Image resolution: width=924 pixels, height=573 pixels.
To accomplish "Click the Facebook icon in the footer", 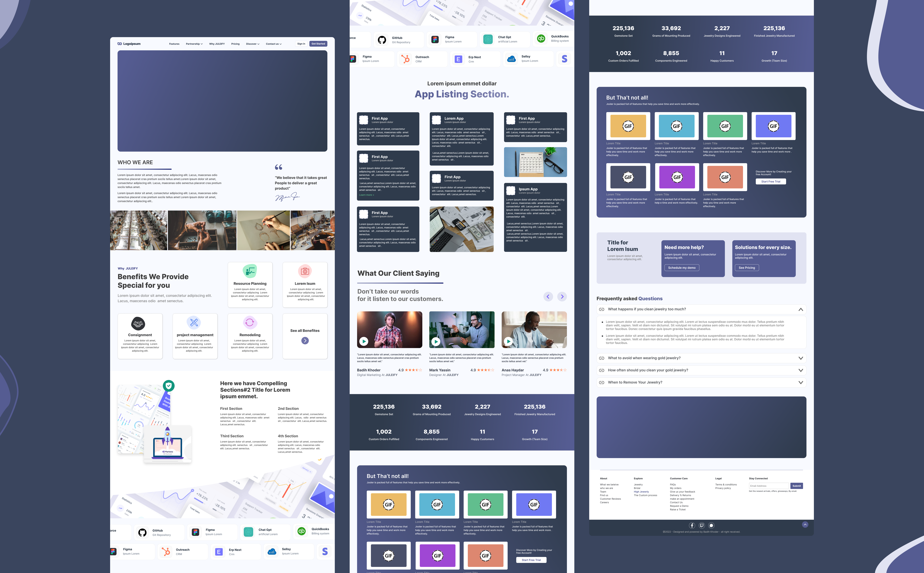I will coord(692,526).
